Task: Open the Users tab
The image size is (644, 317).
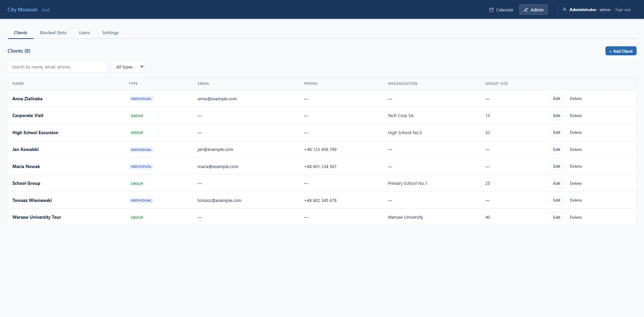Action: tap(84, 33)
